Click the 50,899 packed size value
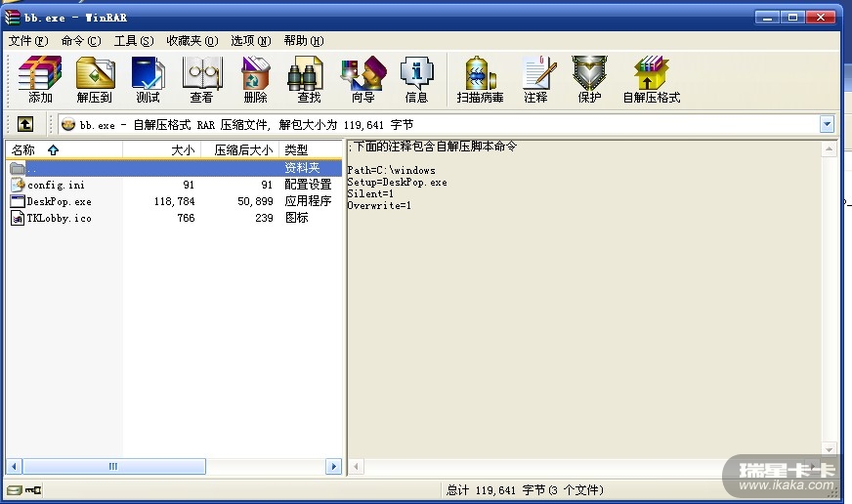This screenshot has height=504, width=852. click(x=255, y=201)
